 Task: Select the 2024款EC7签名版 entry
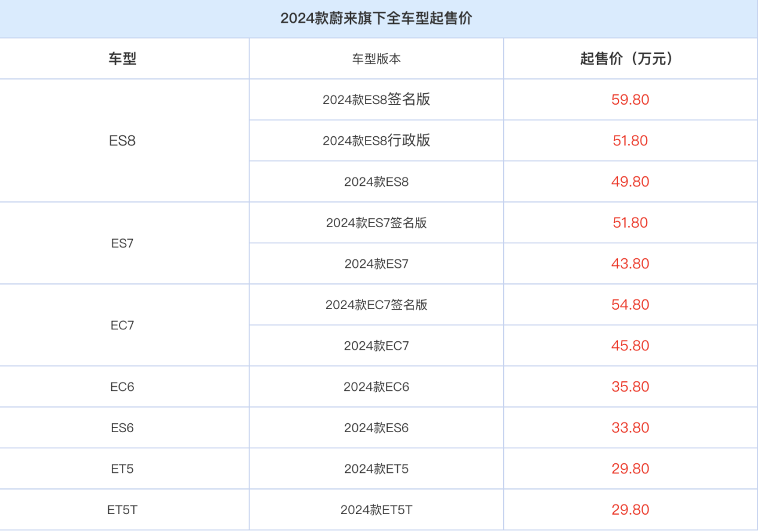pos(376,304)
